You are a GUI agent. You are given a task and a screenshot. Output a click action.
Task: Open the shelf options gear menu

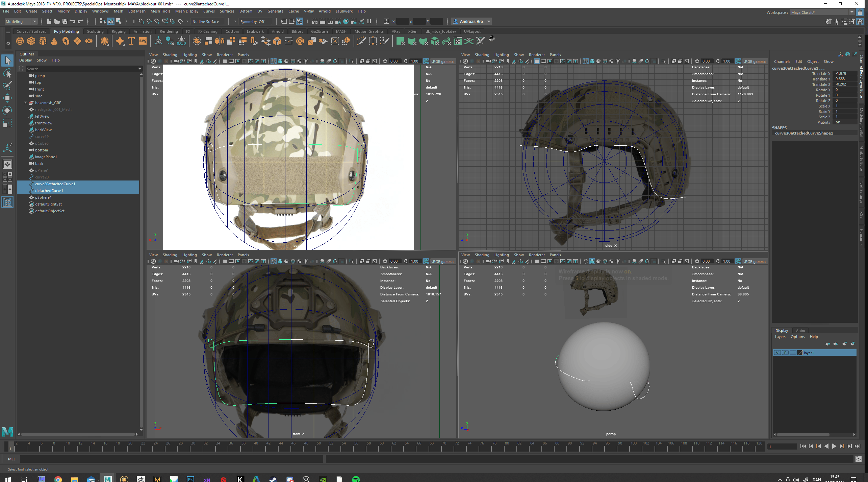pyautogui.click(x=8, y=43)
